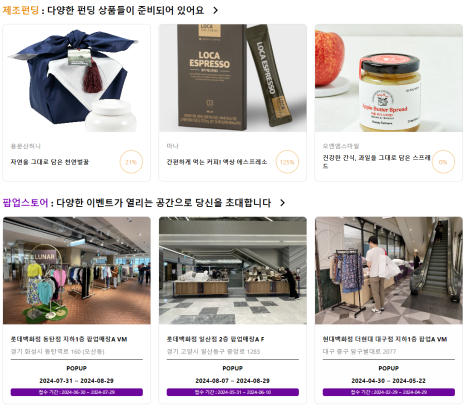The image size is (466, 411).
Task: Select the 제조펀딩 heading link
Action: [21, 10]
